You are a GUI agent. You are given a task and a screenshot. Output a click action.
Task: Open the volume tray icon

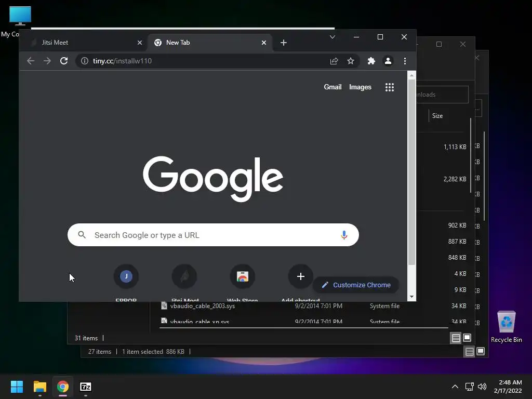[x=482, y=387]
